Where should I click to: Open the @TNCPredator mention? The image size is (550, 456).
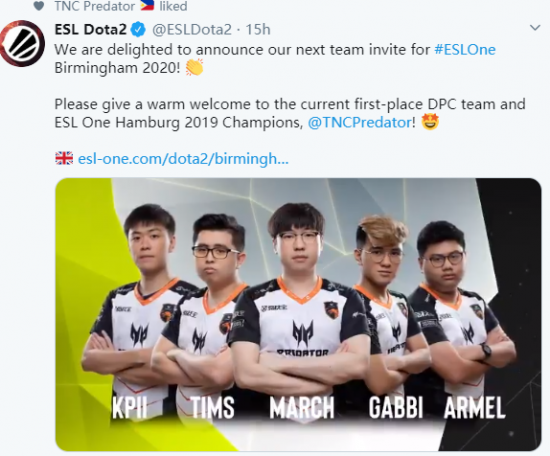(360, 122)
